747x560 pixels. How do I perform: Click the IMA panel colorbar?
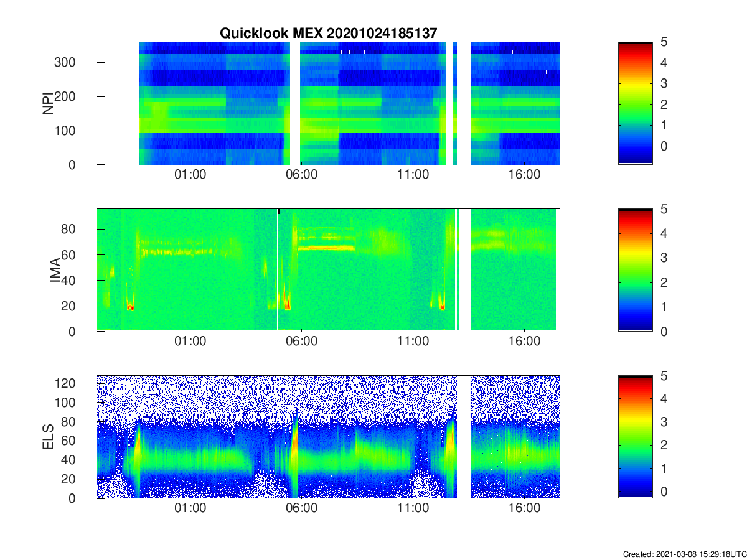click(636, 270)
